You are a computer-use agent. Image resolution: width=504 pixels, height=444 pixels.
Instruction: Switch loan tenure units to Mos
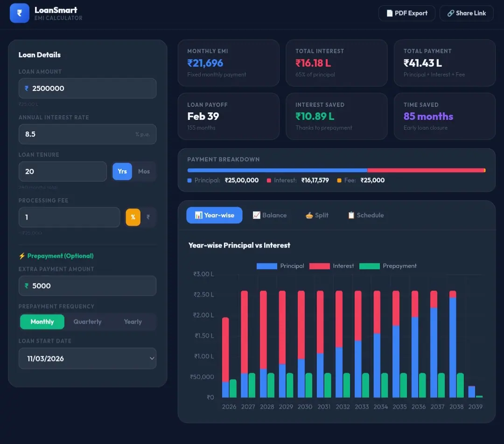(143, 171)
